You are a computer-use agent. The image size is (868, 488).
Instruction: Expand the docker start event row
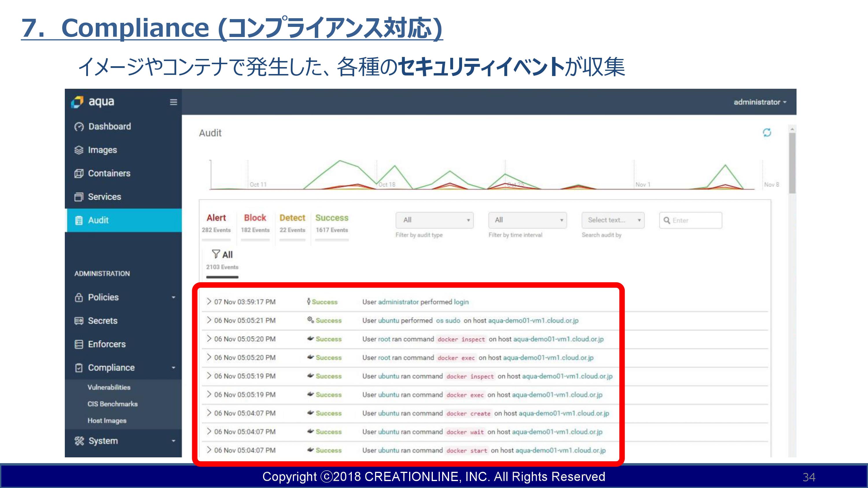pyautogui.click(x=209, y=450)
